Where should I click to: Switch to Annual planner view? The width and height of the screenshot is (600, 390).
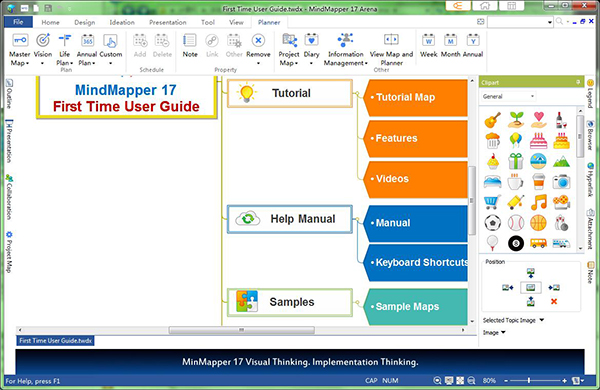point(473,46)
